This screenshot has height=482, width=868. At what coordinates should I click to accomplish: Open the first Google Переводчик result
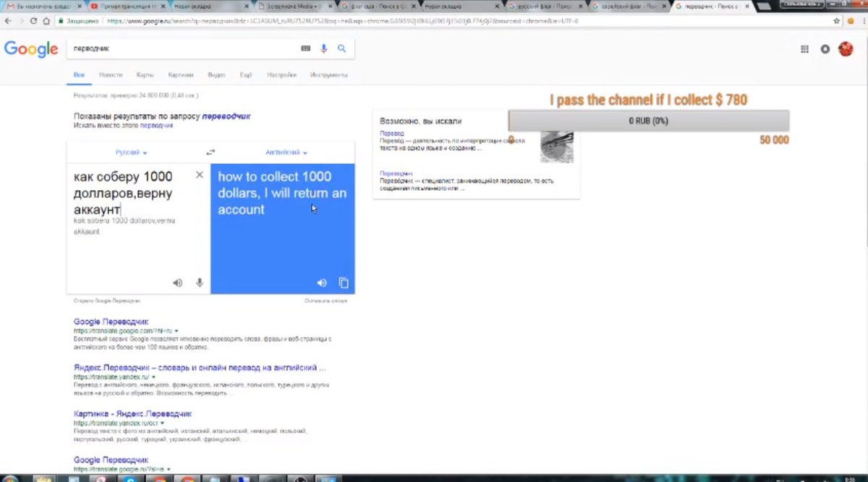coord(111,322)
